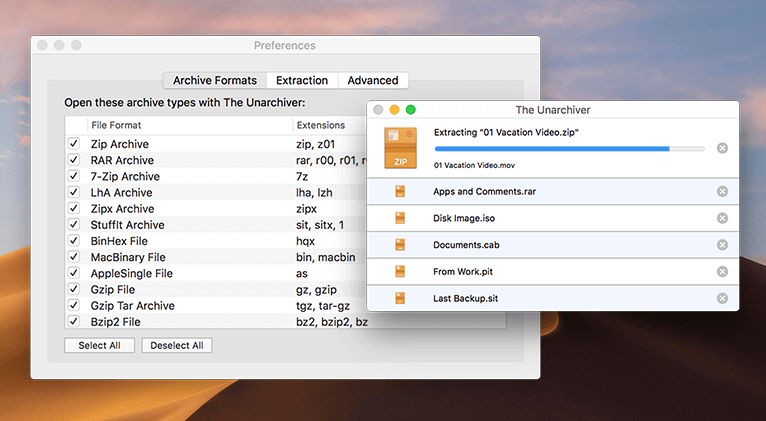This screenshot has height=421, width=766.
Task: Remove Last Backup.sit from queue
Action: 722,298
